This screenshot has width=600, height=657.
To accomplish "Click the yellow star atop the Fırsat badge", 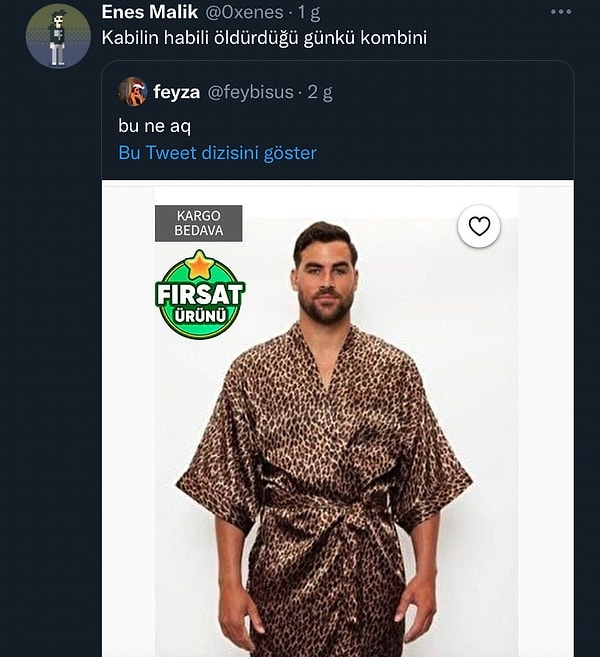I will pos(200,265).
